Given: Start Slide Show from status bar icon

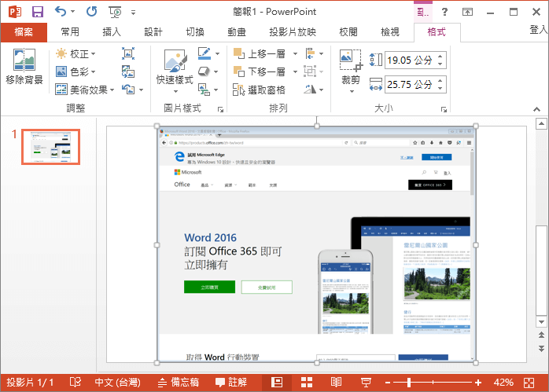Looking at the screenshot, I should click(x=366, y=383).
